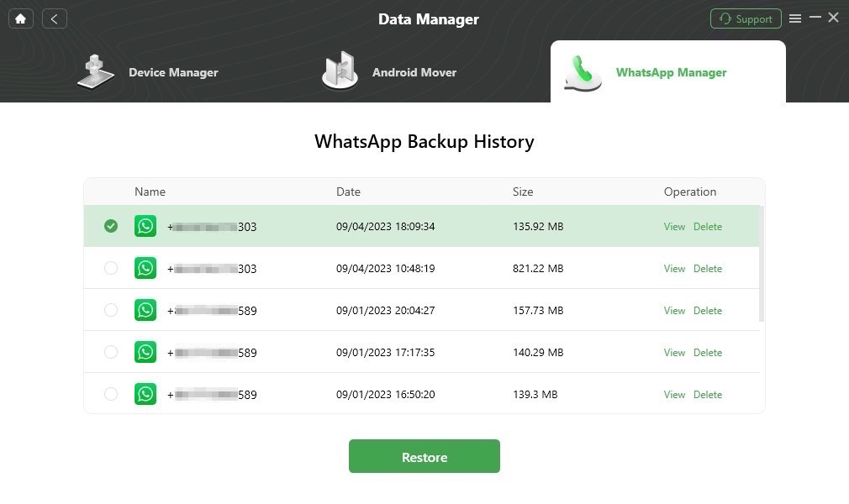Image resolution: width=849 pixels, height=504 pixels.
Task: Go to the home screen icon
Action: pyautogui.click(x=20, y=19)
